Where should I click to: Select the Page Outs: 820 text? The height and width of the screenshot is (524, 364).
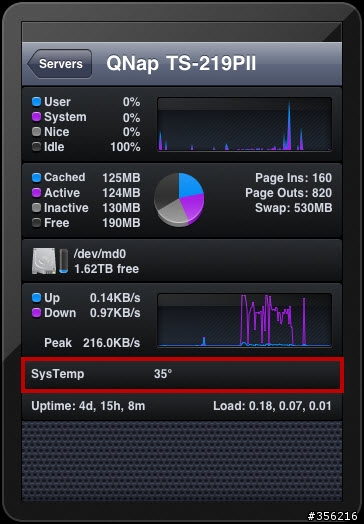288,193
